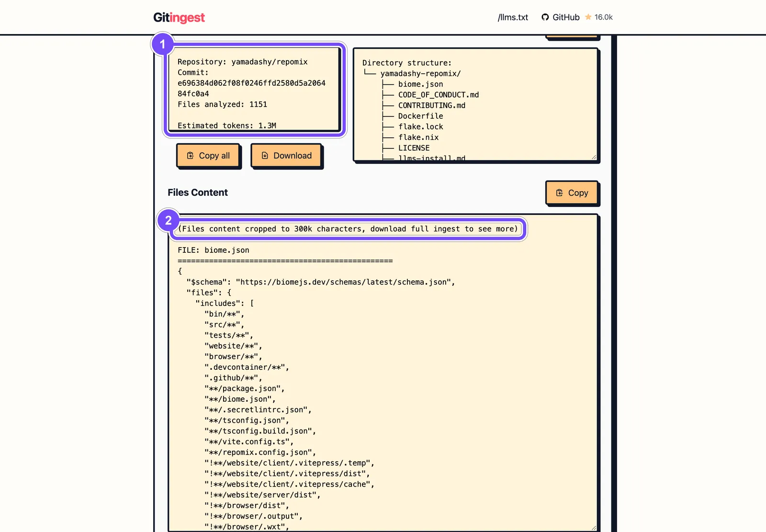Image resolution: width=766 pixels, height=532 pixels.
Task: Click the 'Files Content' heading
Action: click(198, 192)
